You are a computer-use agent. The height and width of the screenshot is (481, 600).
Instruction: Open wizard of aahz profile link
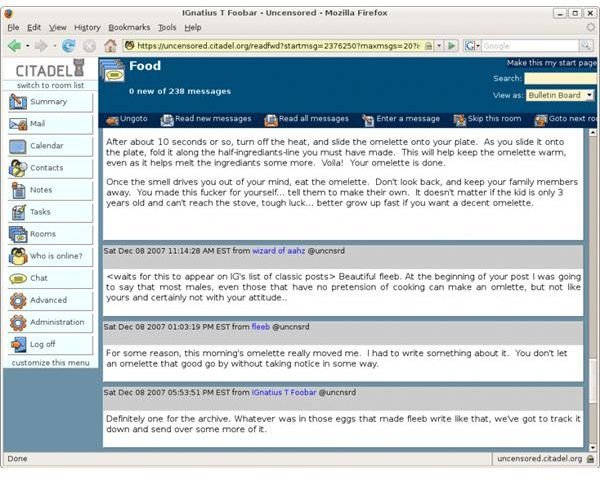(279, 251)
